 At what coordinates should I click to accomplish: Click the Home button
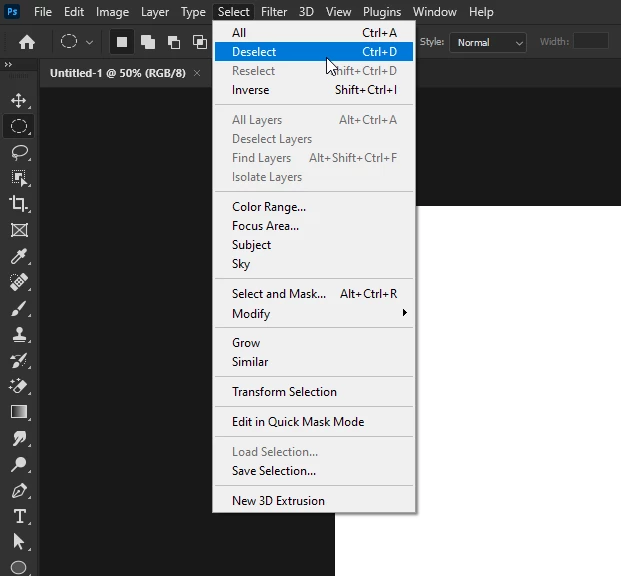(x=27, y=42)
